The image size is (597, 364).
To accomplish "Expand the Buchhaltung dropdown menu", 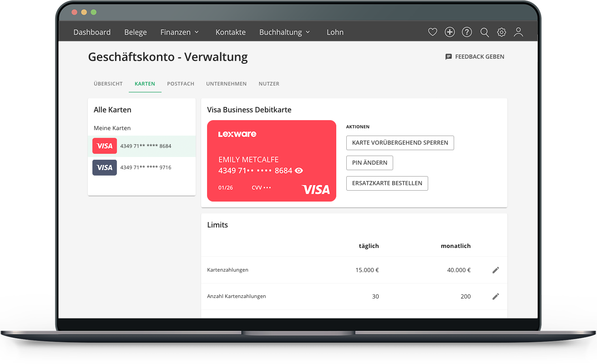I will 284,32.
